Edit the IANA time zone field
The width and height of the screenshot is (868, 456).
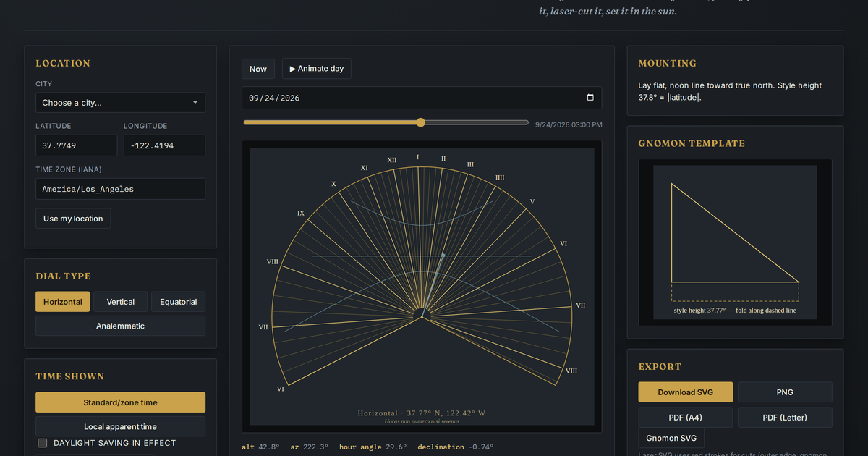pyautogui.click(x=120, y=189)
